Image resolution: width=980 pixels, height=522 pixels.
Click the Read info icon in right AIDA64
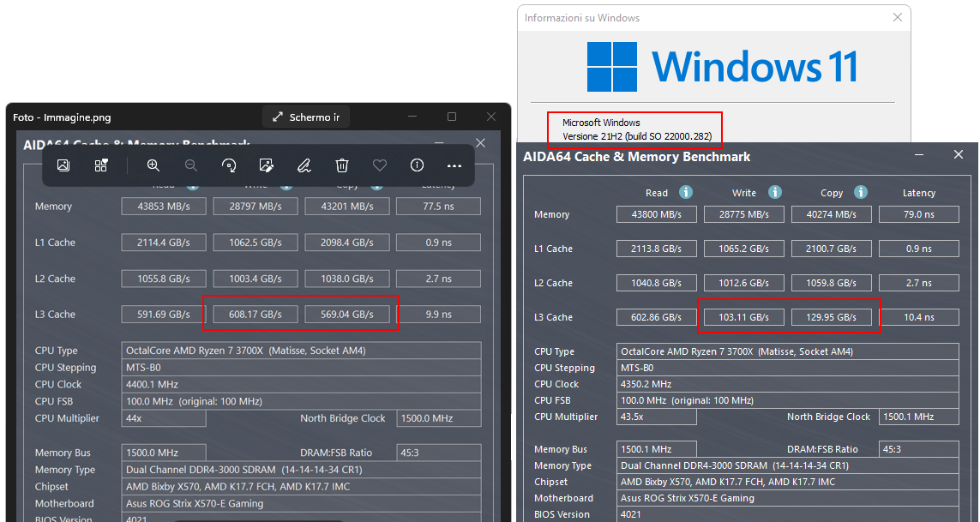(686, 192)
